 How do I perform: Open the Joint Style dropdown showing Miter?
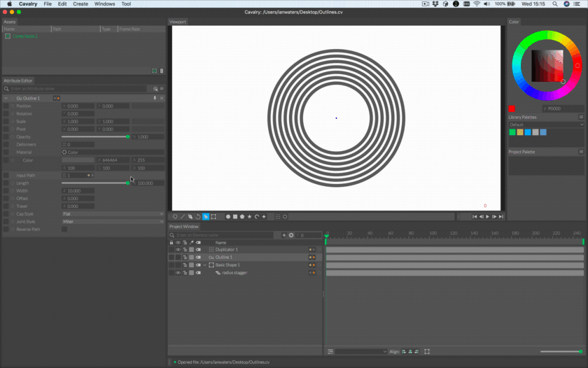113,222
